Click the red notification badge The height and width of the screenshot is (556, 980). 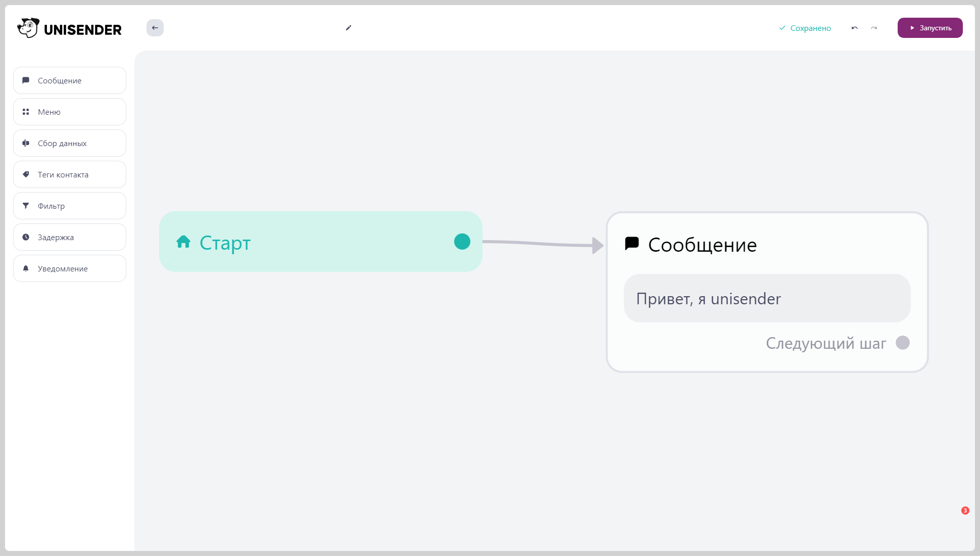[965, 511]
